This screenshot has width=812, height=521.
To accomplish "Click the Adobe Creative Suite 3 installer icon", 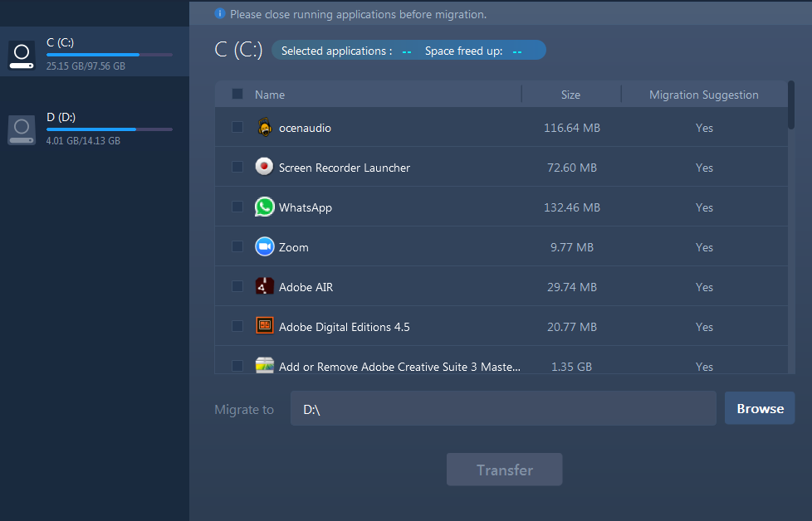I will pyautogui.click(x=265, y=365).
